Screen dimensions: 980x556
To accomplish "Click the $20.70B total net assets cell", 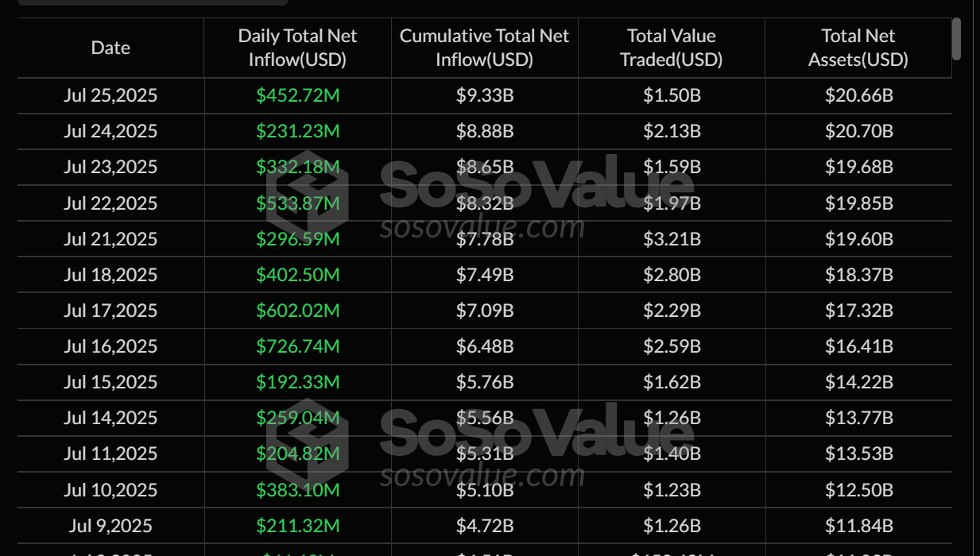I will pyautogui.click(x=858, y=132).
